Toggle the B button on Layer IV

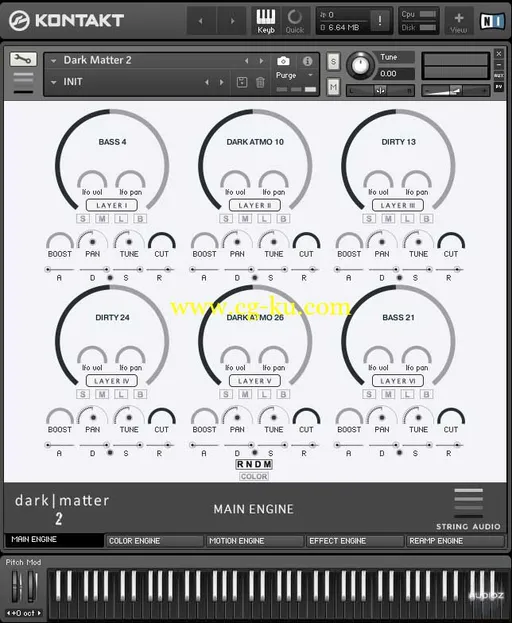click(x=140, y=394)
